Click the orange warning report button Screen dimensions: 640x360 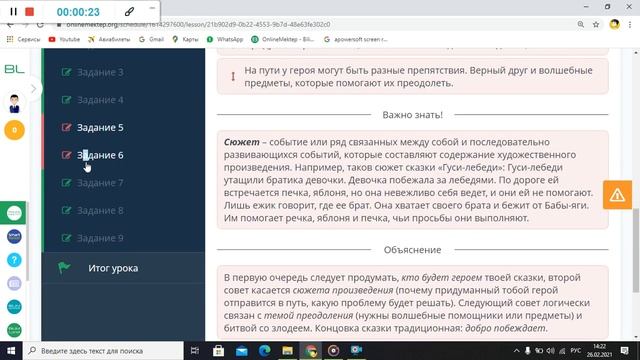617,195
